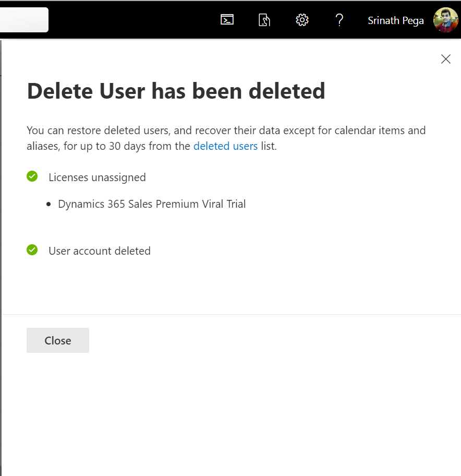
Task: Click the green check beside Licenses unassigned
Action: [x=32, y=177]
